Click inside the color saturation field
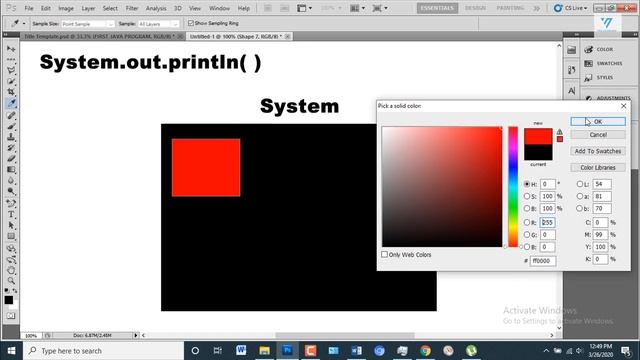 (x=442, y=187)
